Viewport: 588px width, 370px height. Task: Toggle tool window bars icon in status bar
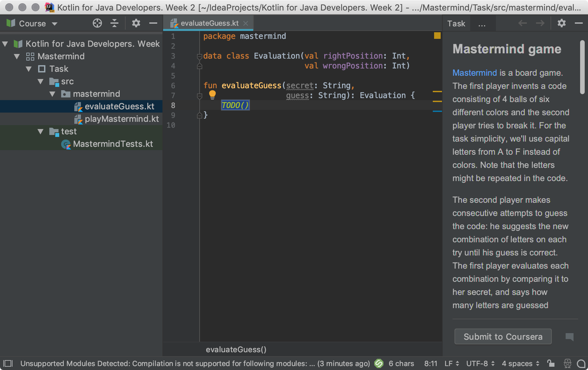click(8, 363)
